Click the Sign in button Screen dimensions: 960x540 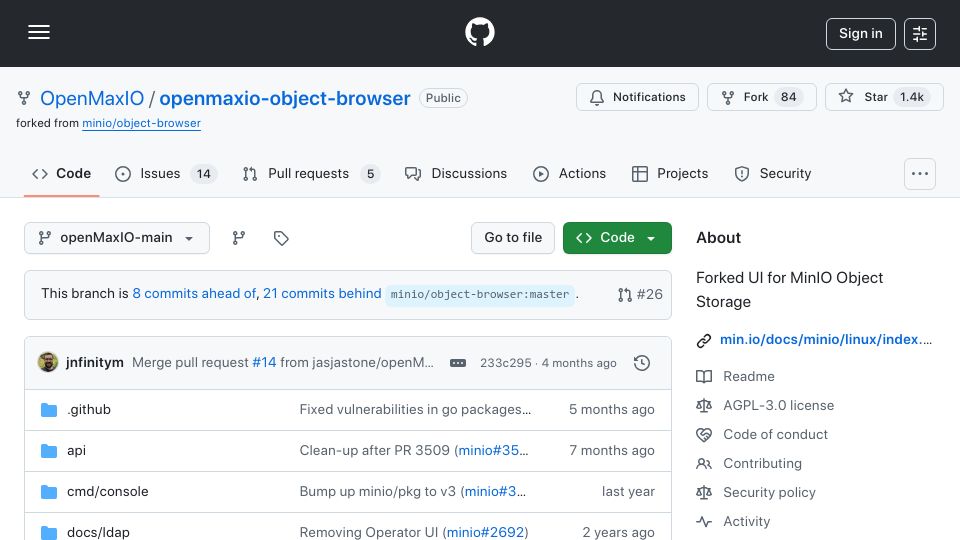pyautogui.click(x=860, y=34)
